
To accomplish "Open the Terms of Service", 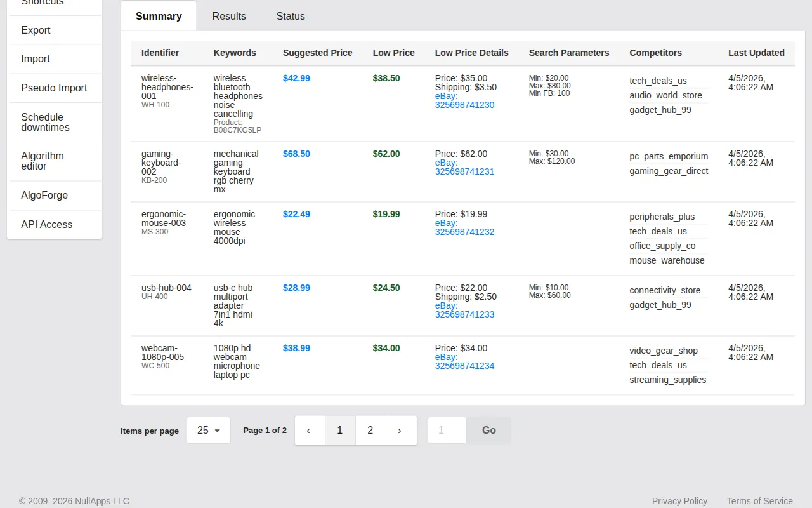I will (x=759, y=501).
